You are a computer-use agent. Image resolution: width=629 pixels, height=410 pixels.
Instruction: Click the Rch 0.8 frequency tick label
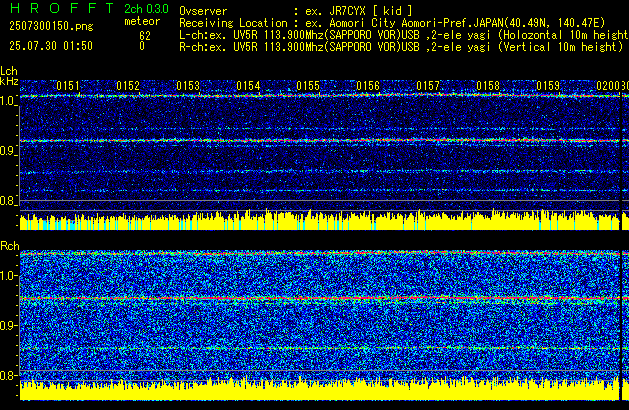pos(7,375)
